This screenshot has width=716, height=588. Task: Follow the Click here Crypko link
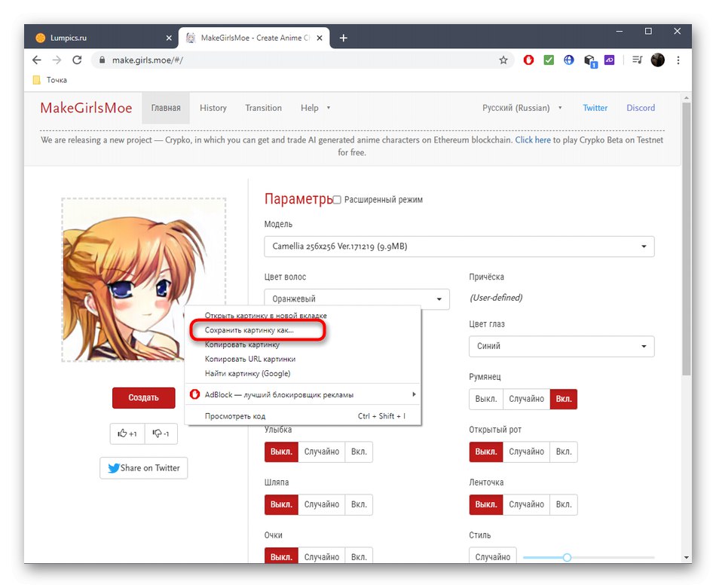click(533, 139)
